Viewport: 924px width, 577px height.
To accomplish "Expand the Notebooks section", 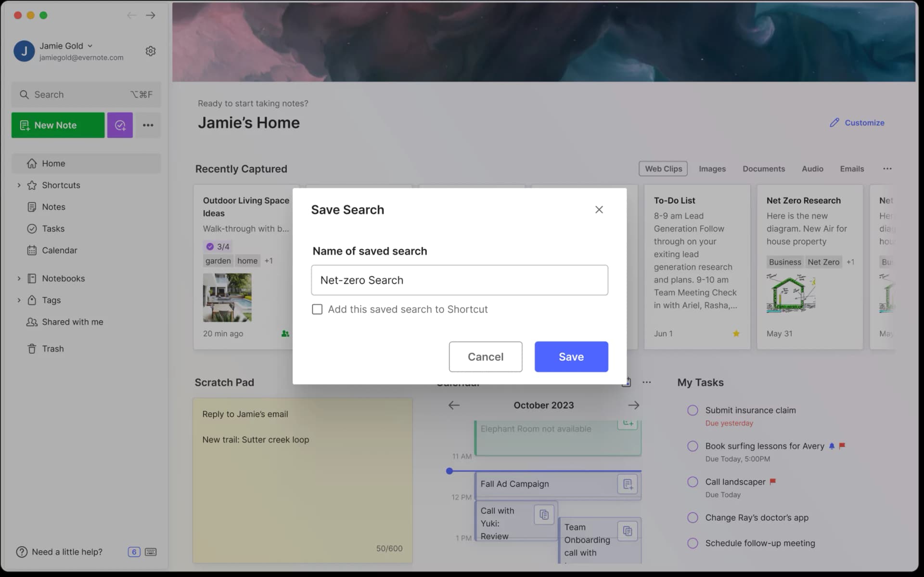I will pos(19,278).
